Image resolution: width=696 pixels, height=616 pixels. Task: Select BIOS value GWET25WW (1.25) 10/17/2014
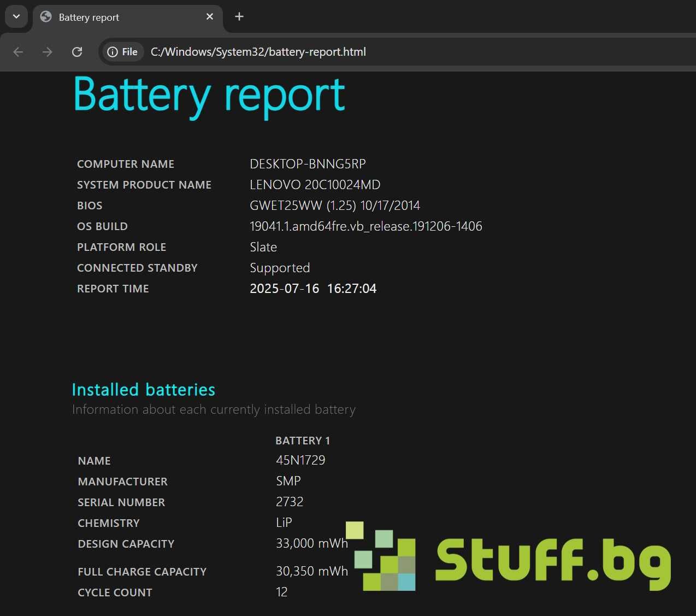(335, 206)
